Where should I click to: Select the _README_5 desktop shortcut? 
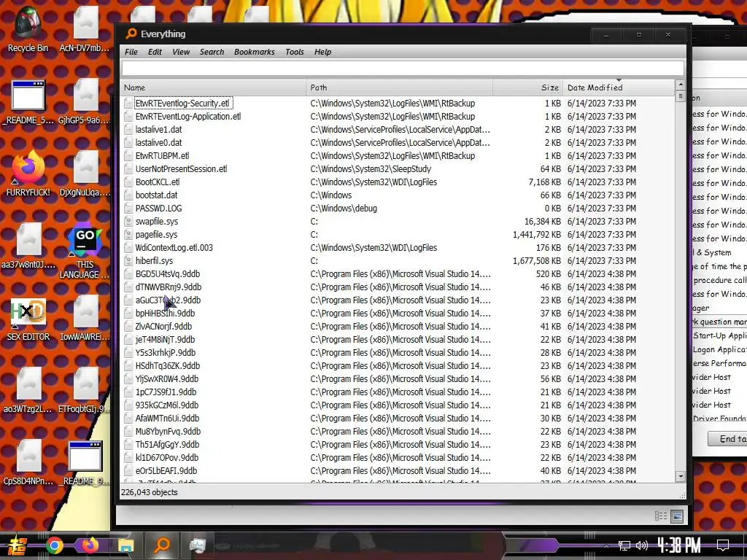point(28,102)
